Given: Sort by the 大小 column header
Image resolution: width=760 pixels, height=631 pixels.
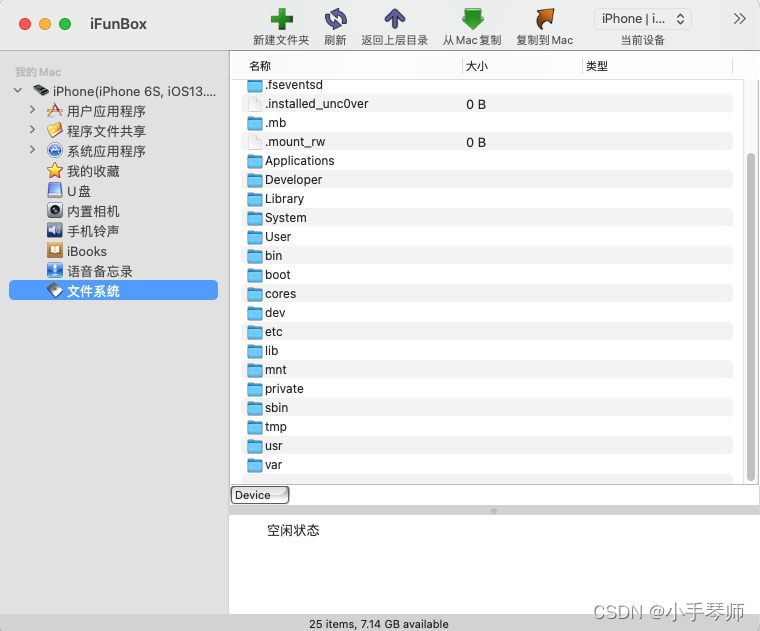Looking at the screenshot, I should click(476, 66).
